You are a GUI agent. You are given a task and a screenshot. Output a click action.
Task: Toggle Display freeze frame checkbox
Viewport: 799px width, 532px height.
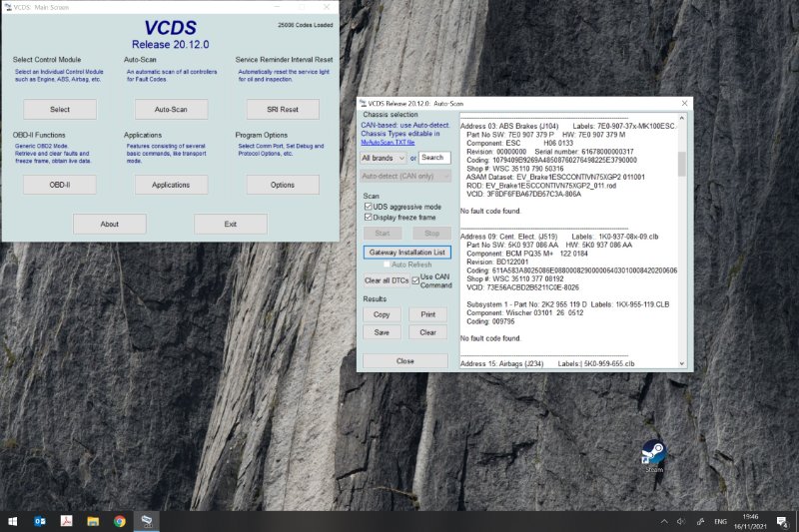[x=368, y=217]
